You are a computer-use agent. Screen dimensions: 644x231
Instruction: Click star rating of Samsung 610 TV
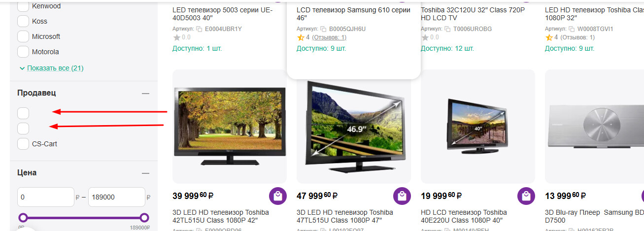click(301, 37)
